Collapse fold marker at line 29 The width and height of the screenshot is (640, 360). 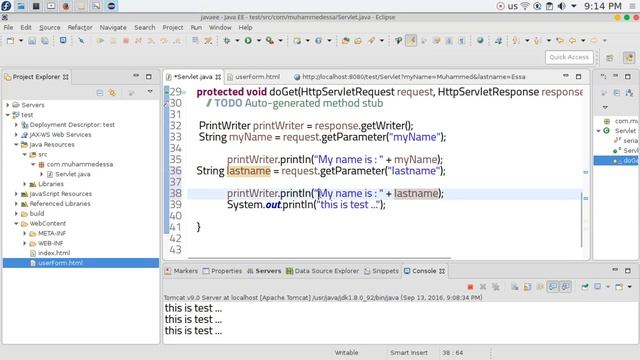[x=184, y=92]
